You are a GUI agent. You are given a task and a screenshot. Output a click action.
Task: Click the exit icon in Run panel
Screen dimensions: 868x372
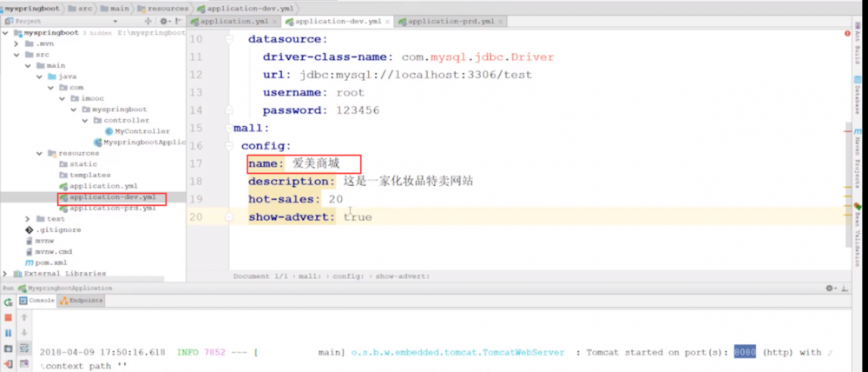pyautogui.click(x=8, y=363)
